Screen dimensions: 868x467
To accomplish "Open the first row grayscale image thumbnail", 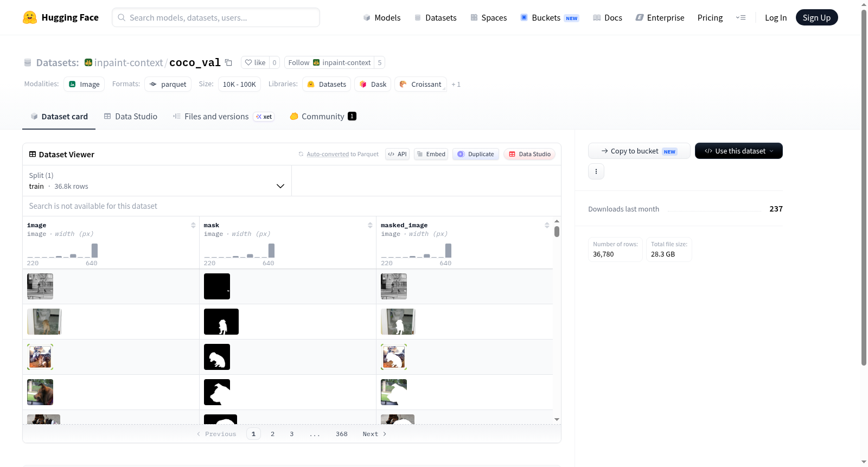I will pyautogui.click(x=40, y=286).
